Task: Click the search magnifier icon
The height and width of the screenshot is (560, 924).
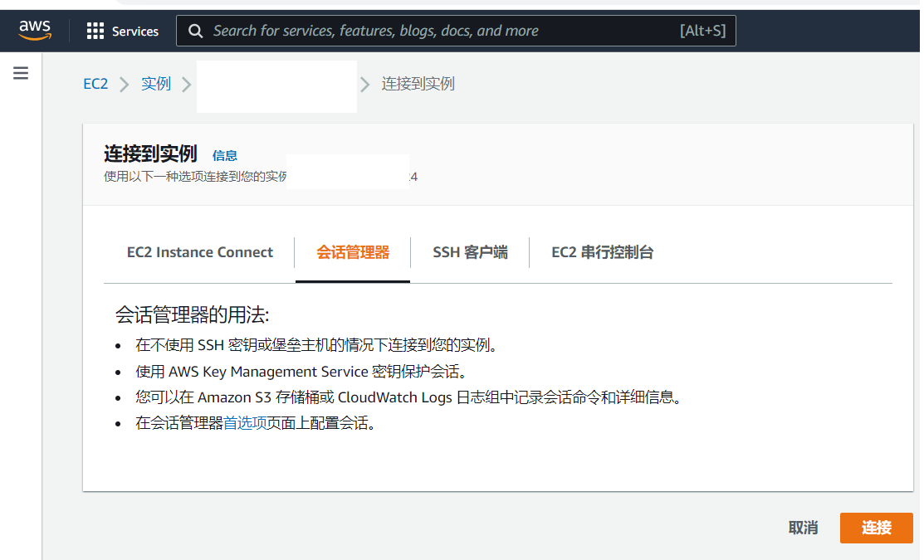Action: coord(195,32)
